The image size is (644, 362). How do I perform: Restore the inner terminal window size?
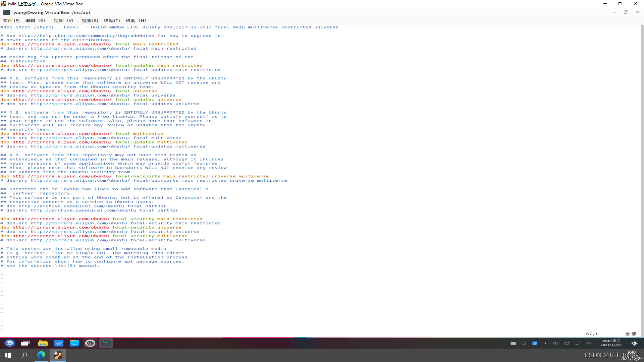tap(626, 12)
